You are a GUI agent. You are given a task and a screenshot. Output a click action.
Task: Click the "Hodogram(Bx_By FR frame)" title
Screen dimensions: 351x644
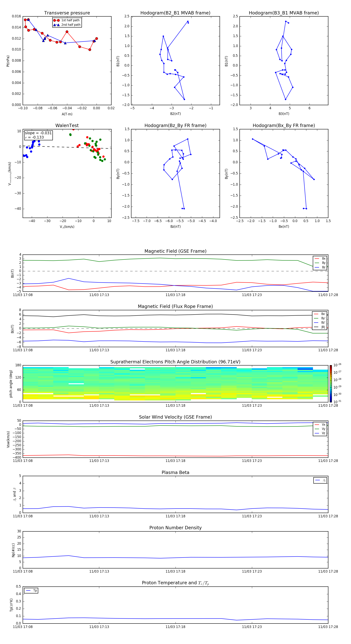pyautogui.click(x=284, y=125)
